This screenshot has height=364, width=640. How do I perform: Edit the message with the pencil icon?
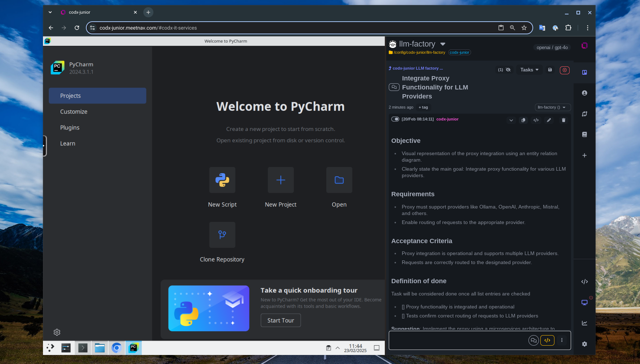[549, 120]
